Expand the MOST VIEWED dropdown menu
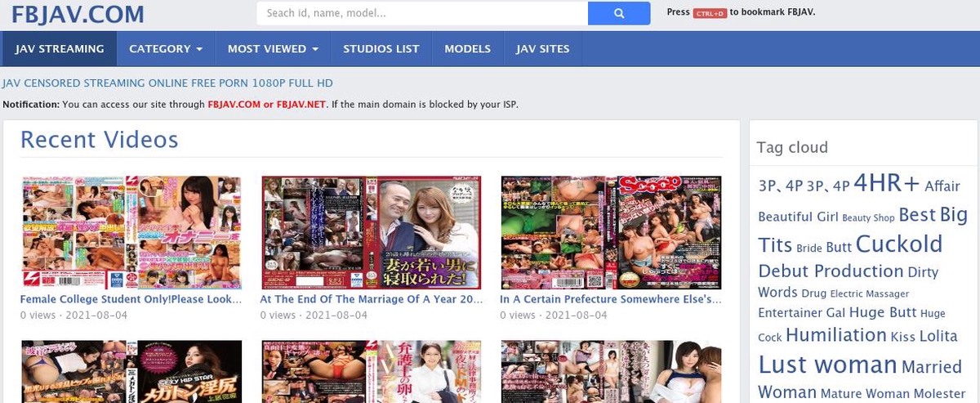The image size is (980, 403). (x=273, y=49)
